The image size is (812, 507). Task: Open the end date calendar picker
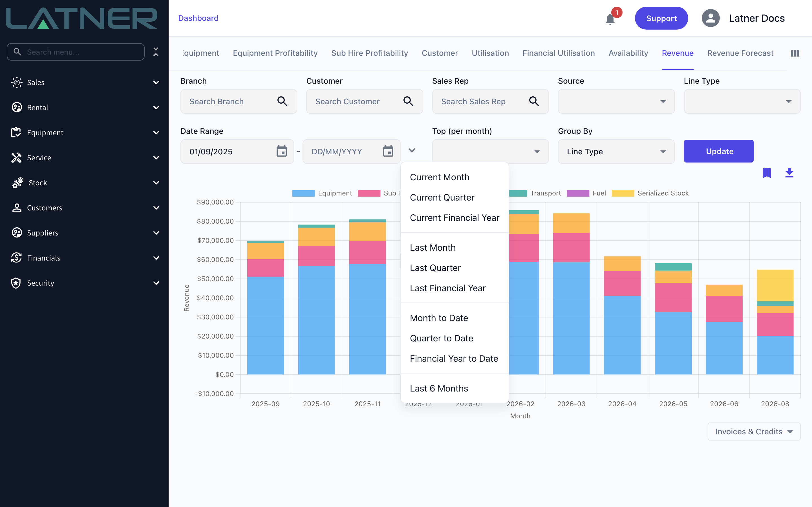388,151
